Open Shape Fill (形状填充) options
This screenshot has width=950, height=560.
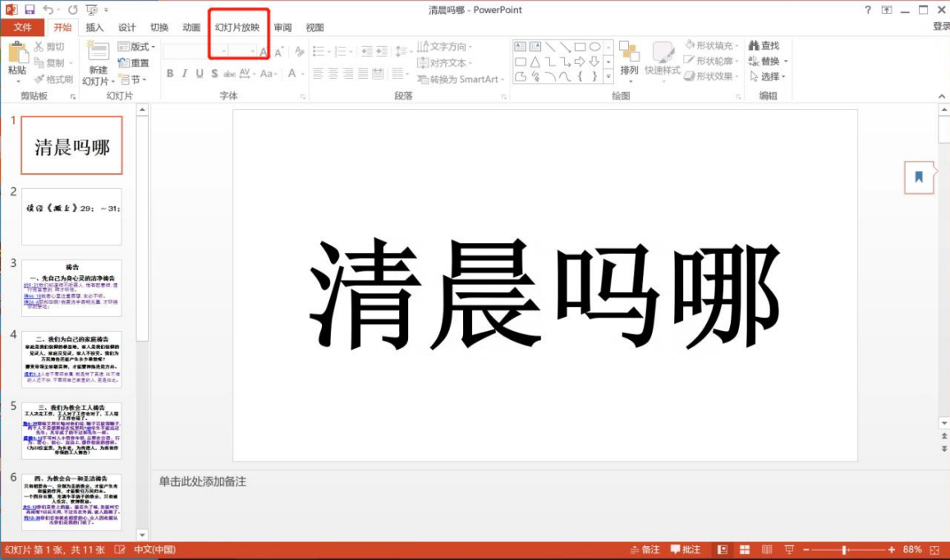tap(711, 45)
